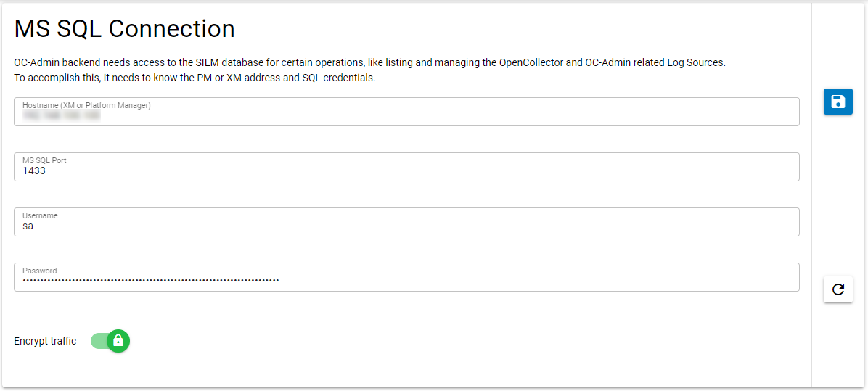Click the OC-Admin backend description sentence
868x391 pixels.
pyautogui.click(x=369, y=62)
